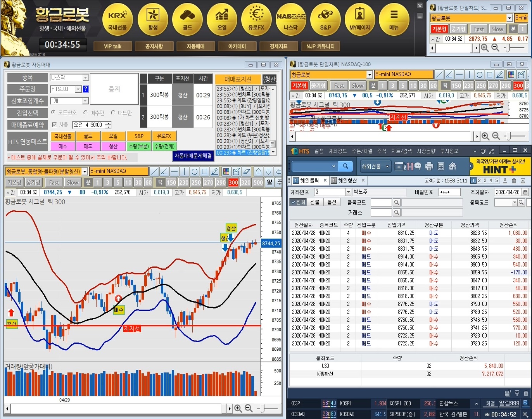Click printer icon in HTS toolbar
Image resolution: width=532 pixels, height=419 pixels.
click(429, 166)
